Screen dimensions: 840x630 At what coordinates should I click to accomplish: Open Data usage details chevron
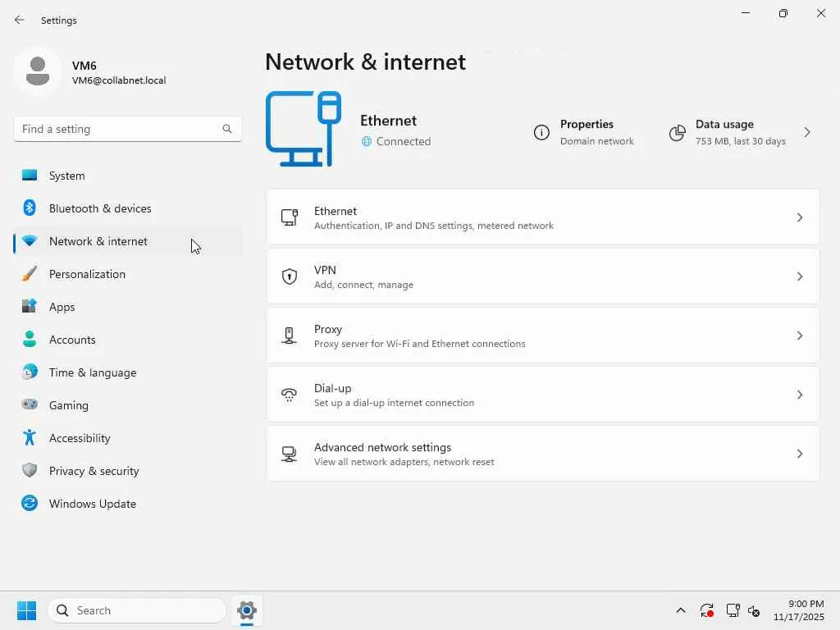pos(807,132)
